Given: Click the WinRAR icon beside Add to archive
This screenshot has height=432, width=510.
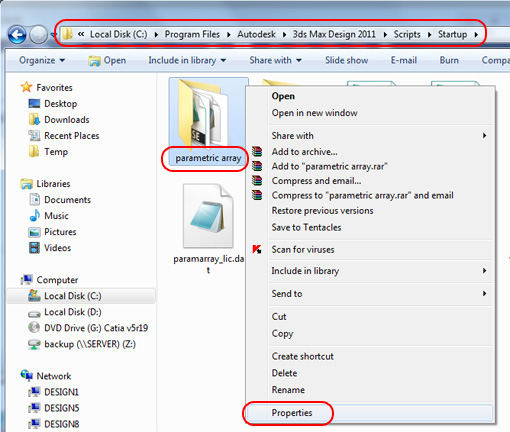Looking at the screenshot, I should (x=257, y=151).
